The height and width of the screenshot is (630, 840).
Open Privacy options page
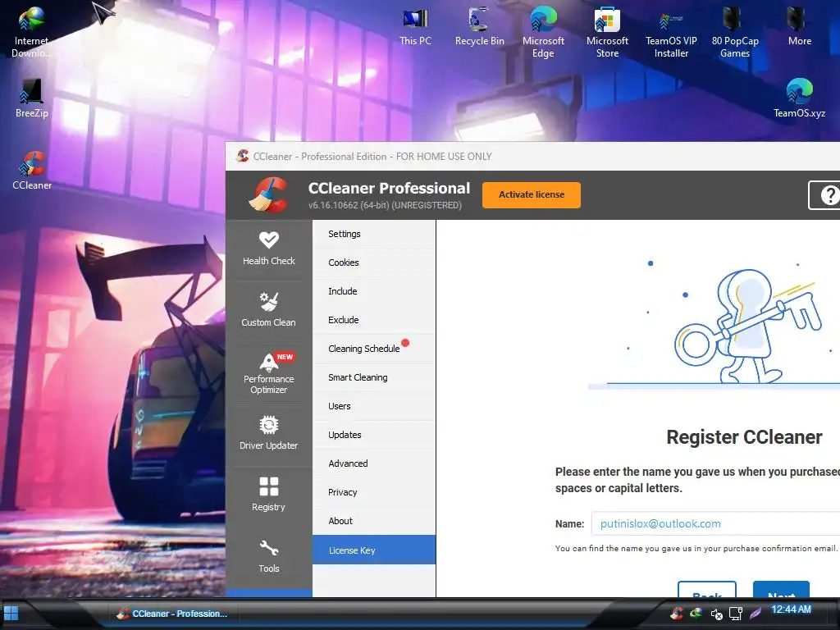(374, 492)
